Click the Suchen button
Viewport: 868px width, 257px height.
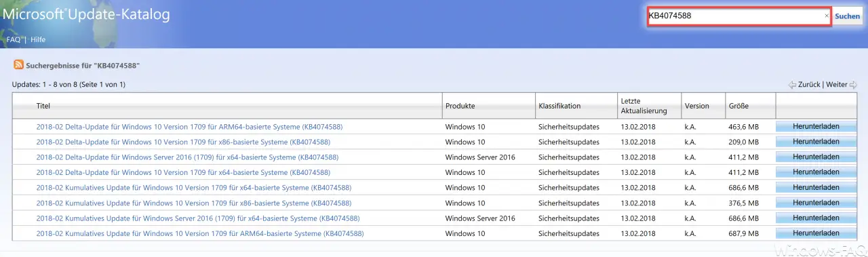click(x=847, y=16)
